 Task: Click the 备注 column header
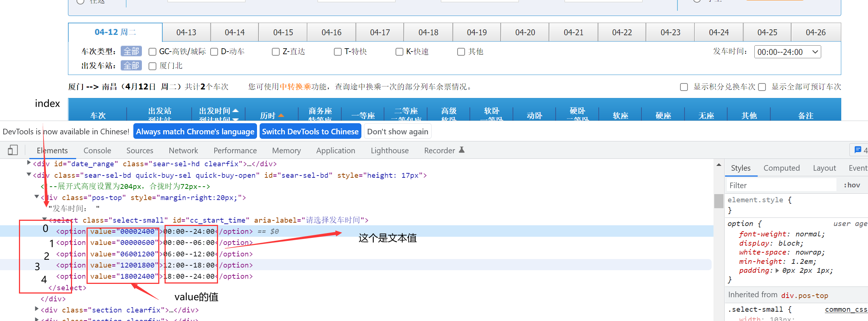[x=806, y=115]
